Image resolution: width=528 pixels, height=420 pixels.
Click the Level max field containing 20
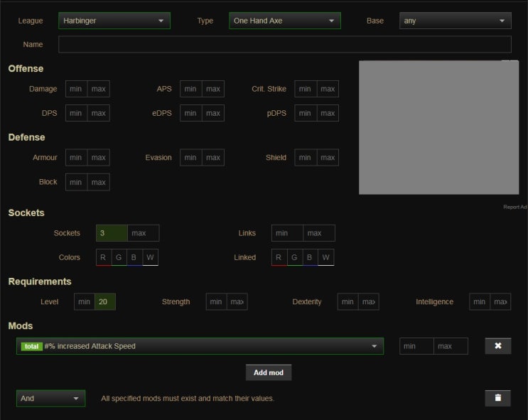tap(104, 301)
